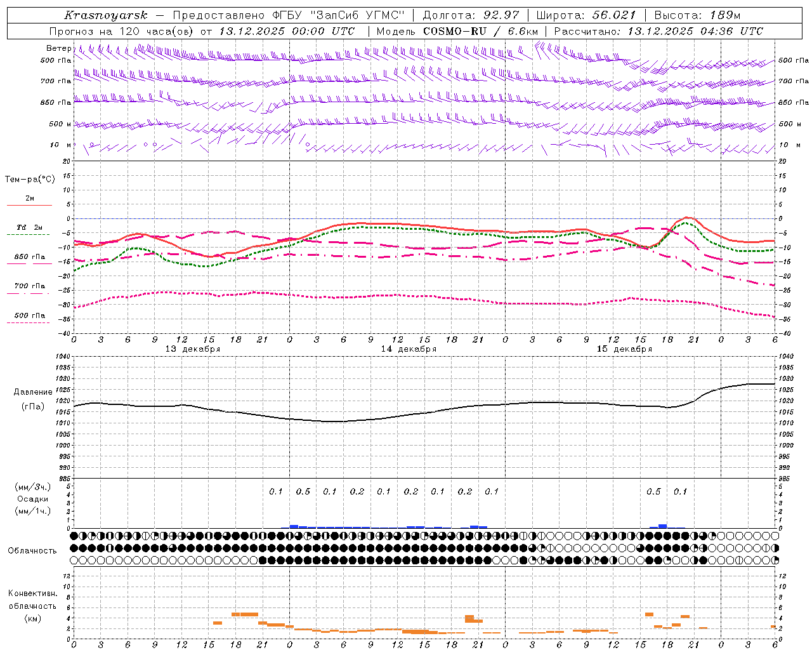Click the Облачность cloudiness label
The width and height of the screenshot is (812, 650).
coord(32,551)
